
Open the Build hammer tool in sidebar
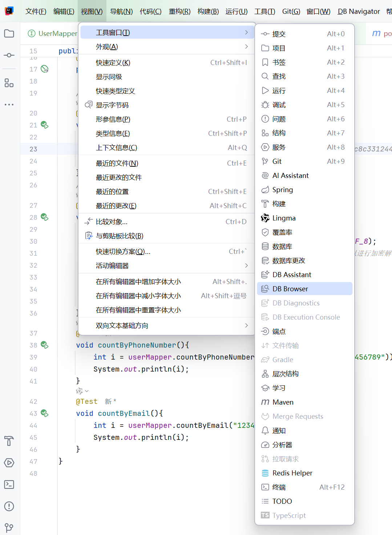coord(9,441)
